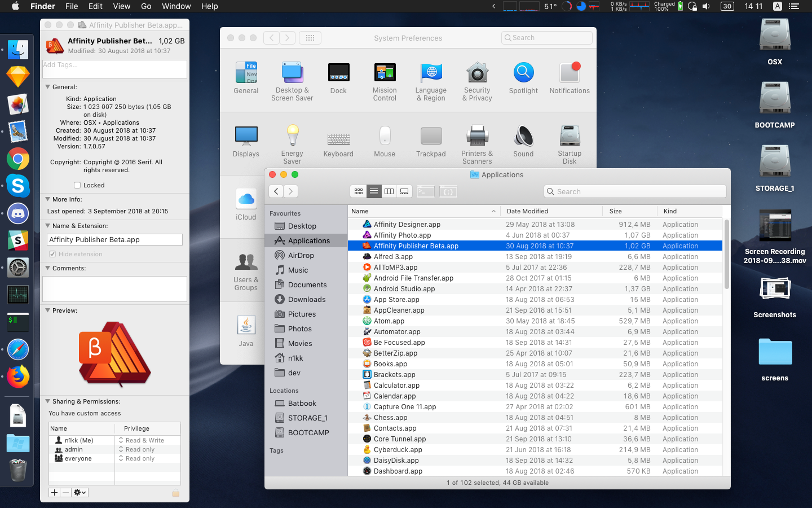Open Java preferences pane
The width and height of the screenshot is (812, 508).
[246, 331]
